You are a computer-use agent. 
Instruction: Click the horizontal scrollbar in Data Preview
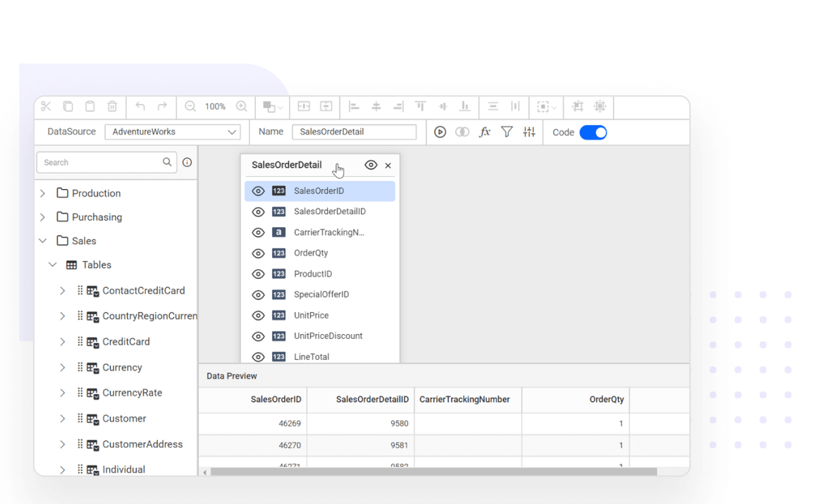pyautogui.click(x=434, y=472)
